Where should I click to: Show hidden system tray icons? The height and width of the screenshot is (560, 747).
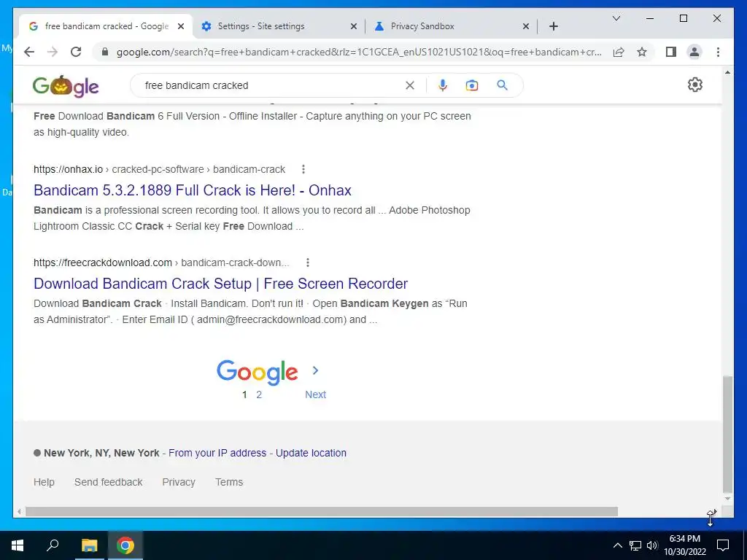(617, 545)
